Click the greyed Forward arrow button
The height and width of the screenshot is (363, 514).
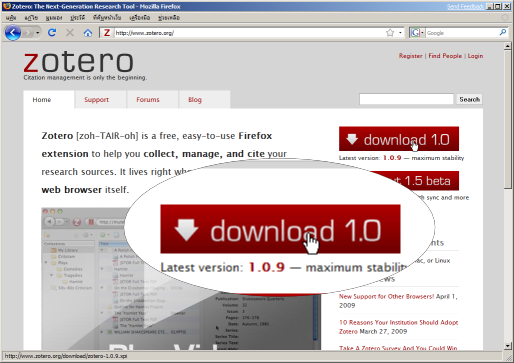pos(28,33)
